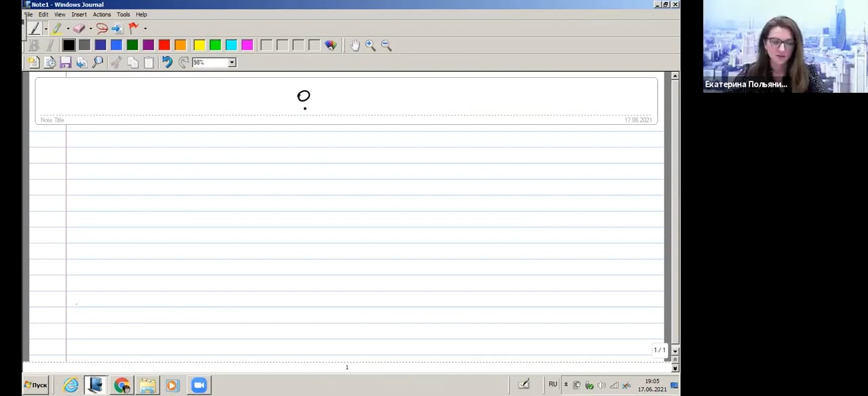
Task: Click the RU language indicator
Action: click(553, 384)
